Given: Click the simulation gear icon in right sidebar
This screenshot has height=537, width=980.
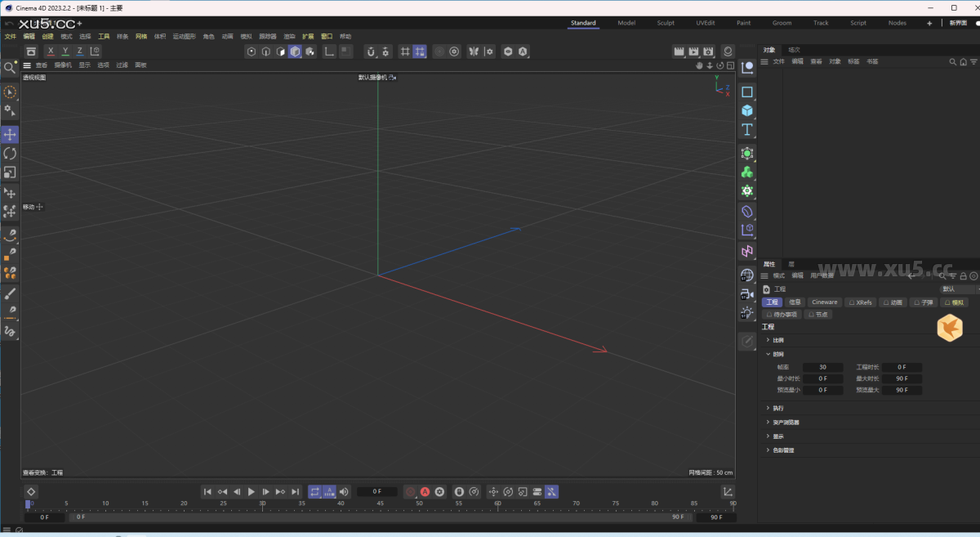Looking at the screenshot, I should tap(746, 190).
